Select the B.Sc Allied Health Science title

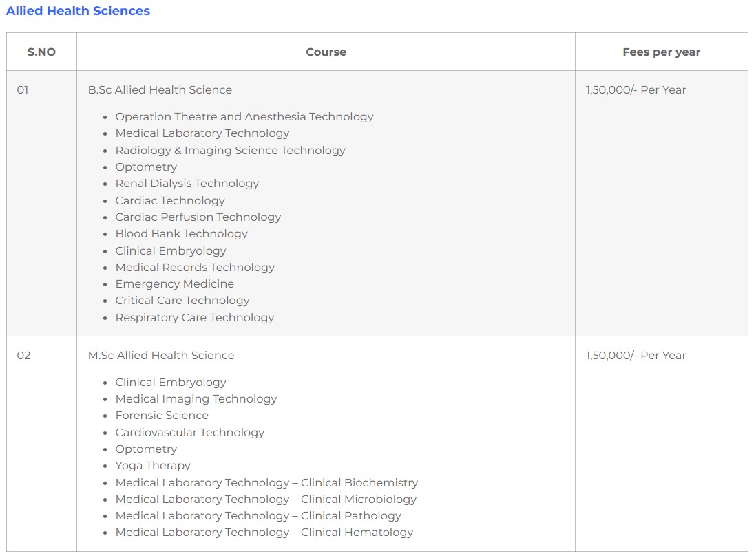(160, 89)
